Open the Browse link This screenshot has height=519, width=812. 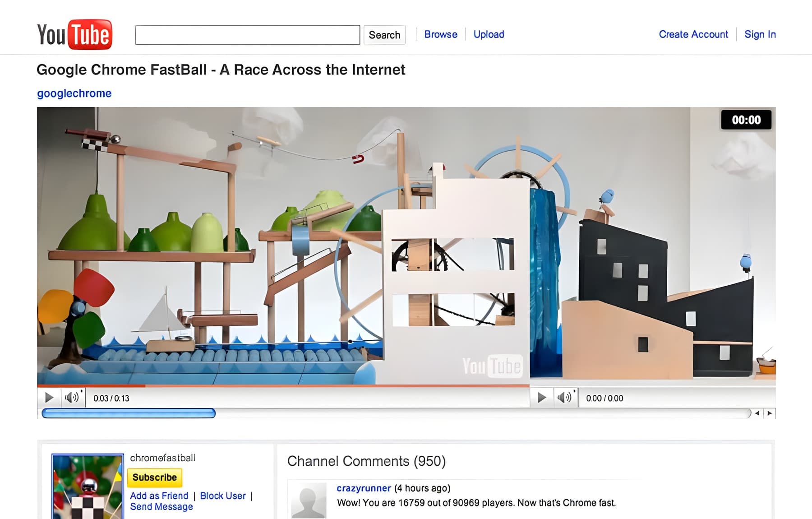441,34
